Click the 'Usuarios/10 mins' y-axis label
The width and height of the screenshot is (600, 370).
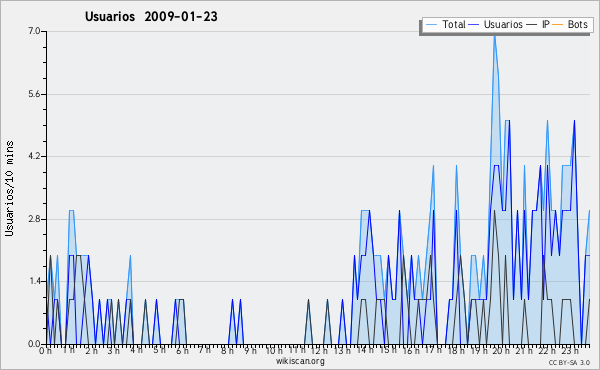coord(9,188)
